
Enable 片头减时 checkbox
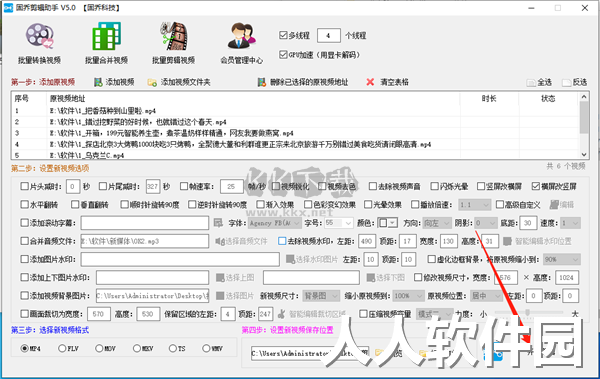click(24, 186)
